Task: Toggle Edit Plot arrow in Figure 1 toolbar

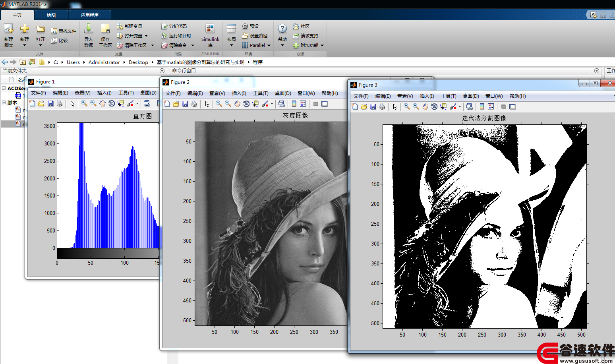Action: click(x=72, y=103)
